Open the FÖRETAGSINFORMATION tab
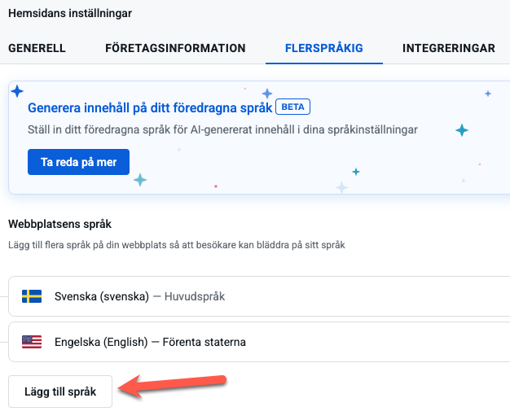The image size is (510, 420). point(175,48)
